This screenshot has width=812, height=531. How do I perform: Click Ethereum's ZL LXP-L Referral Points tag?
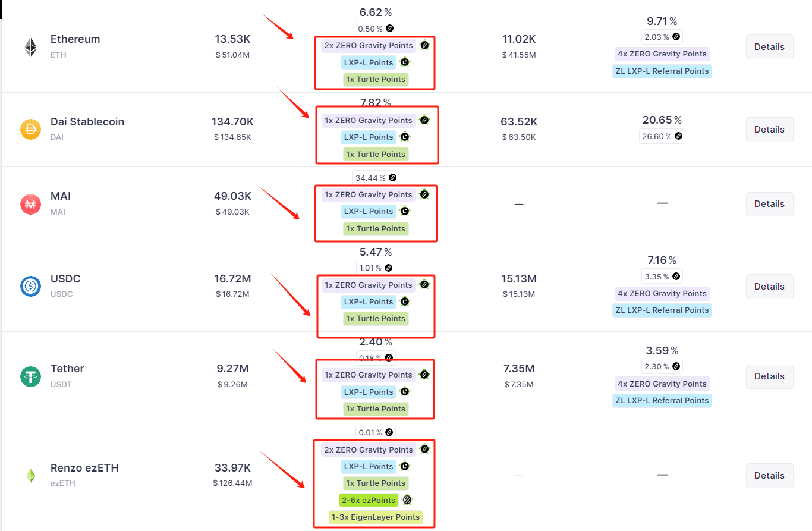pos(662,71)
